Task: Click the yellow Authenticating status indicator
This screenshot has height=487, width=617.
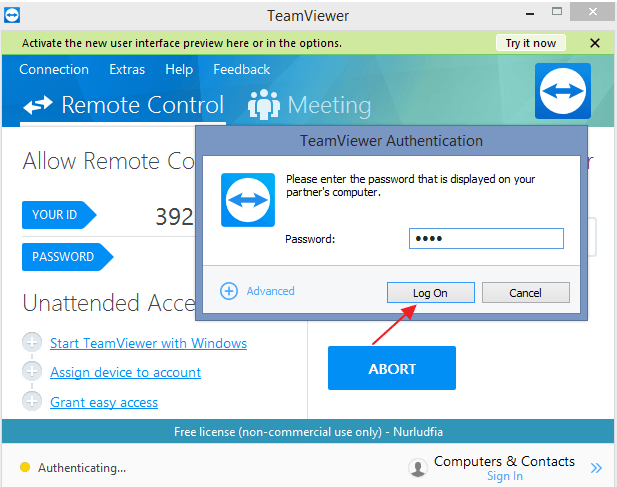Action: [25, 467]
